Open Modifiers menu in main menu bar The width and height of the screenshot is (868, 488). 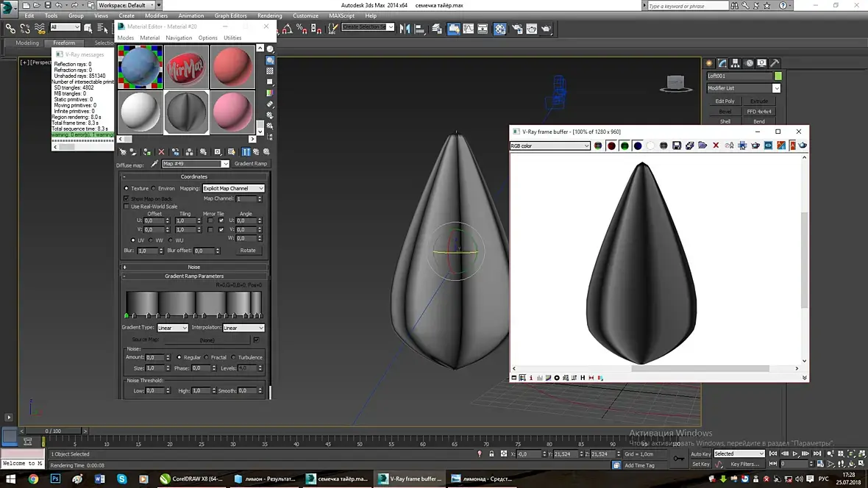click(156, 15)
